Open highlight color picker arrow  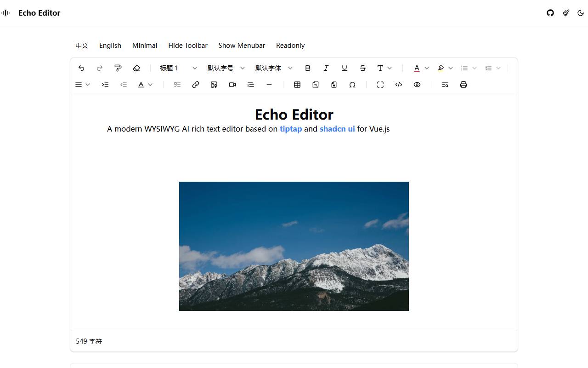click(x=451, y=68)
